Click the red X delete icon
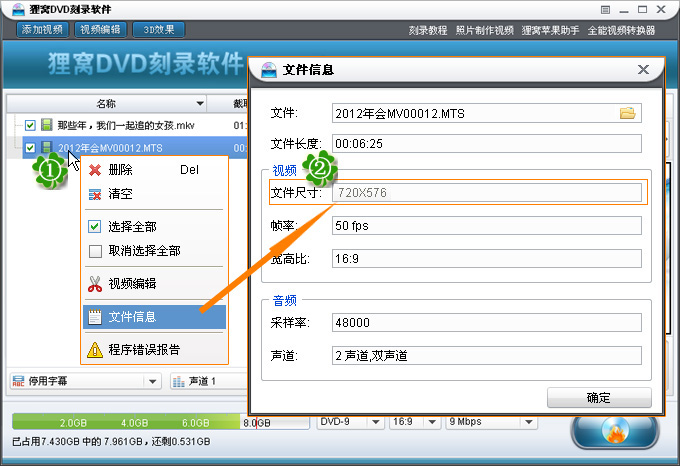The image size is (680, 466). pos(95,170)
